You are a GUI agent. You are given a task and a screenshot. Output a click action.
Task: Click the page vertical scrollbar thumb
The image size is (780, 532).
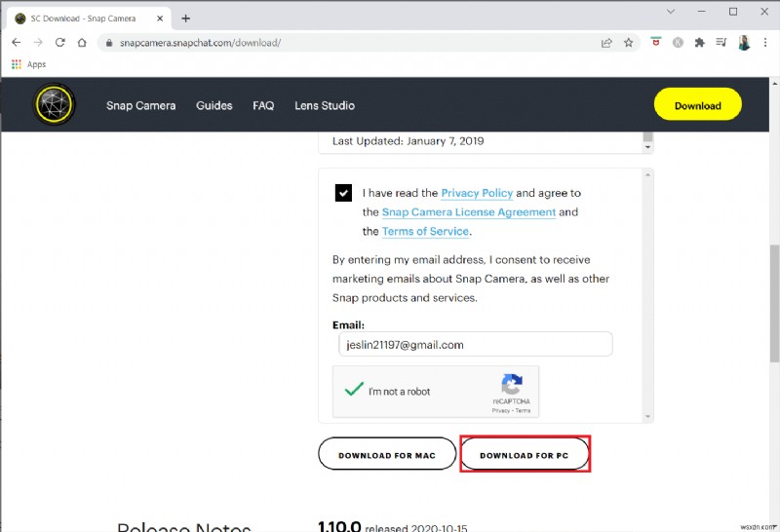pos(774,303)
